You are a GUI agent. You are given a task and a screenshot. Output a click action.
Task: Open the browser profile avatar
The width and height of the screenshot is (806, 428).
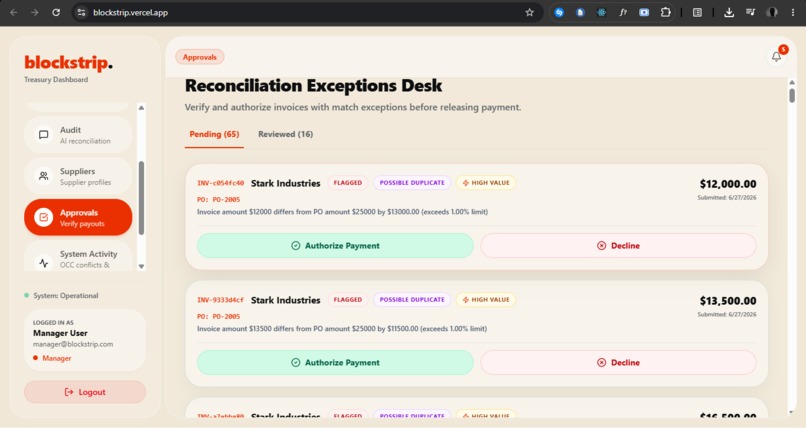[772, 12]
